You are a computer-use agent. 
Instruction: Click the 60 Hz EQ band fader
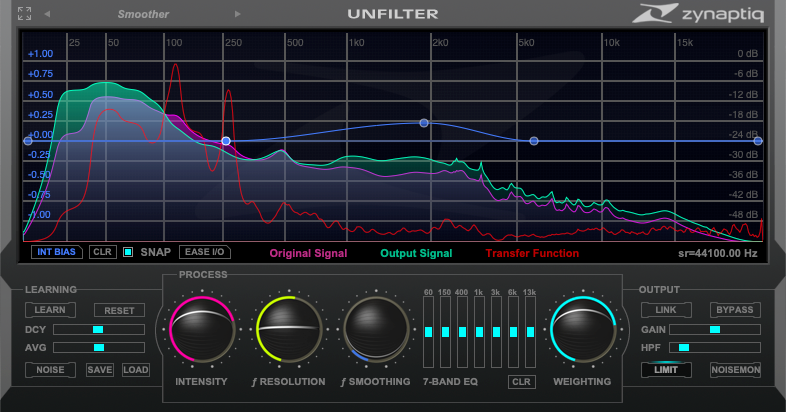click(429, 332)
